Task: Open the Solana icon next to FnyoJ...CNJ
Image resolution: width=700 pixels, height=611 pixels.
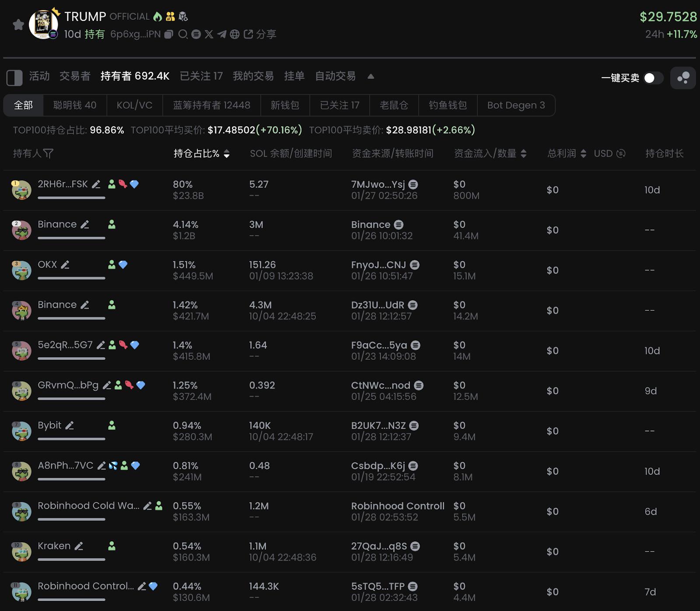Action: [x=415, y=265]
